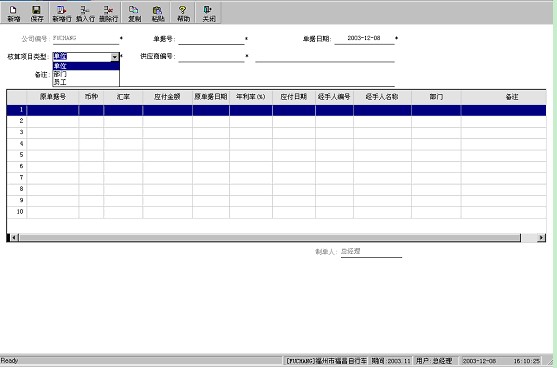
Task: Click the grid's right scroll arrow
Action: point(541,238)
